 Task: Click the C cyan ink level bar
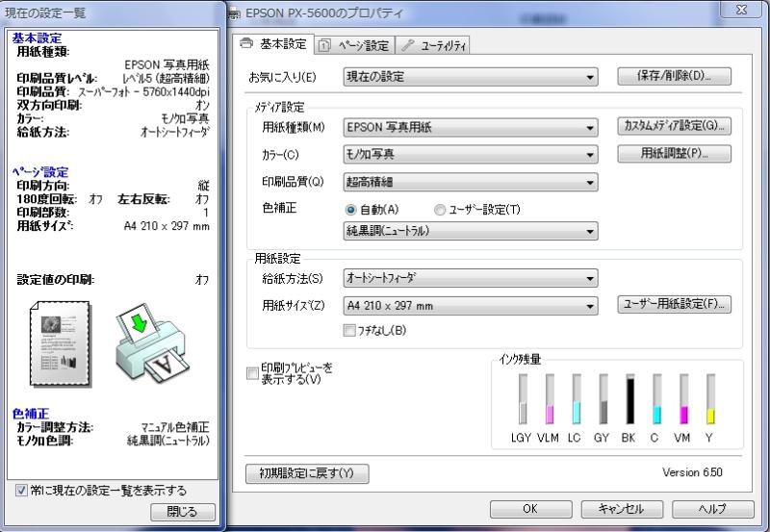tap(656, 399)
